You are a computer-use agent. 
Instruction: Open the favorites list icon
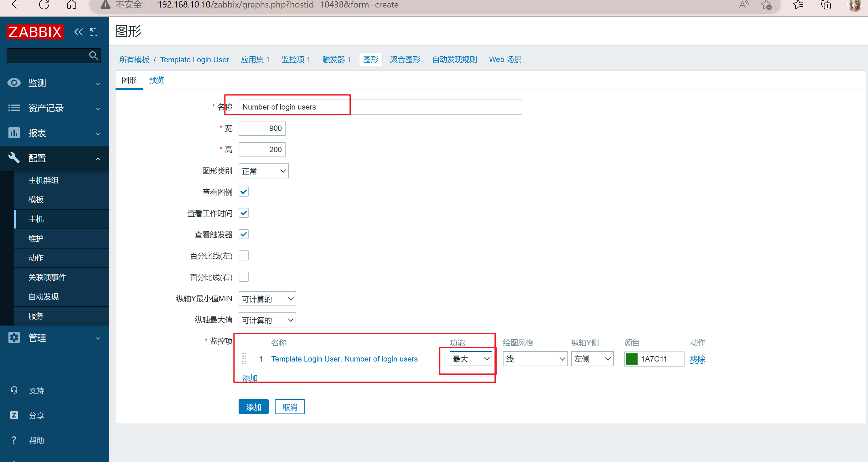pos(798,4)
